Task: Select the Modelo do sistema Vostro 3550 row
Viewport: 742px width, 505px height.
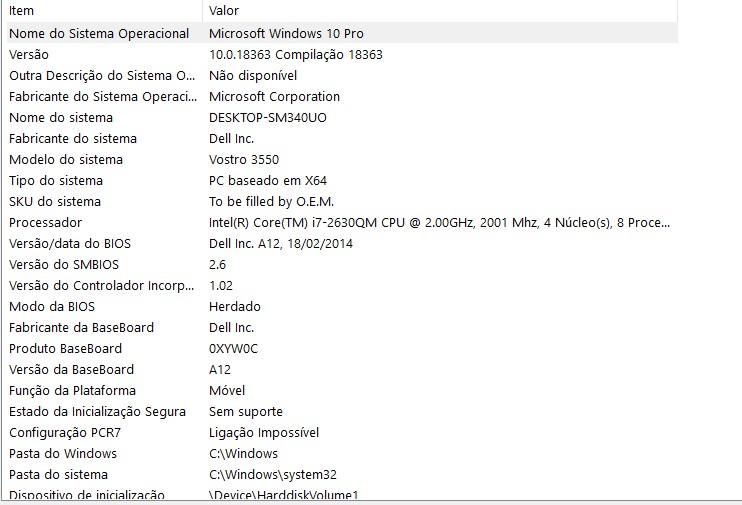Action: point(342,159)
